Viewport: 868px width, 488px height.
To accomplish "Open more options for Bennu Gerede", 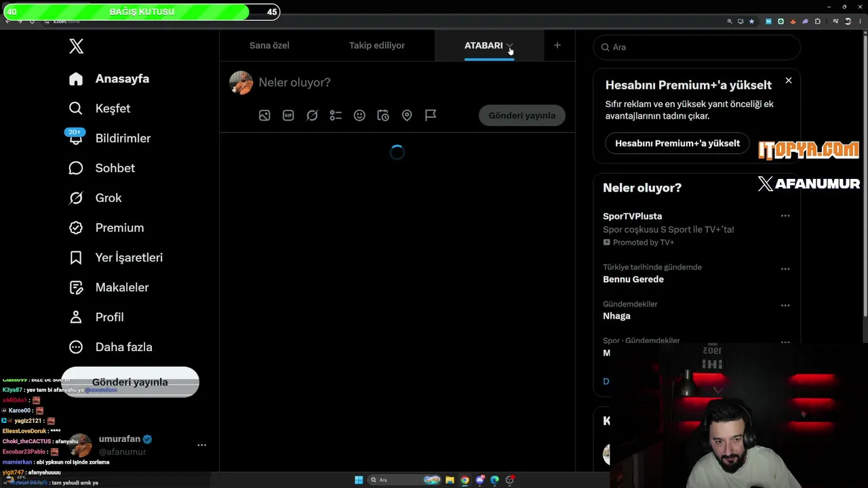I will point(785,269).
